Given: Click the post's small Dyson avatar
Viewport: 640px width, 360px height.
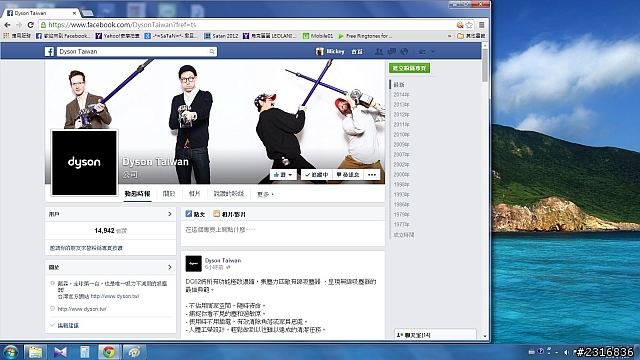Looking at the screenshot, I should point(193,264).
